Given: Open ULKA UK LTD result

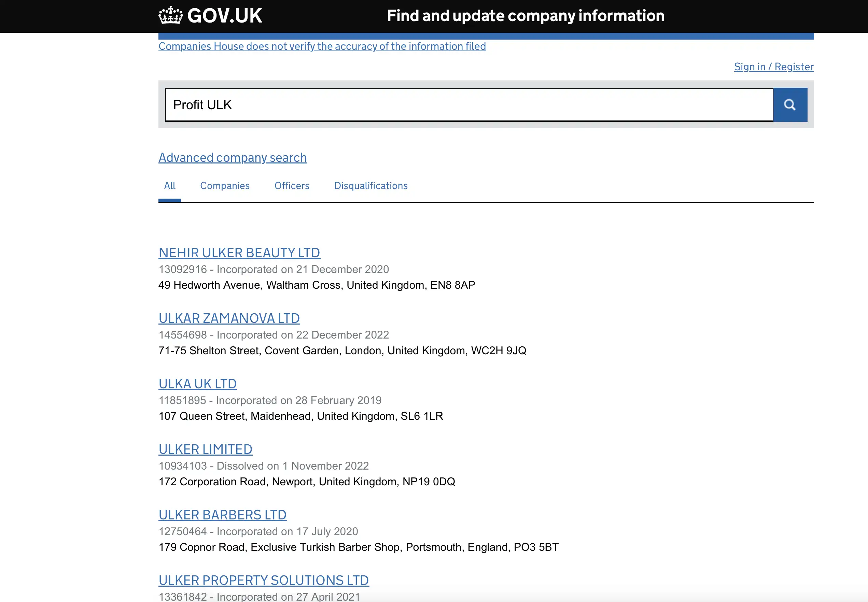Looking at the screenshot, I should [x=197, y=384].
